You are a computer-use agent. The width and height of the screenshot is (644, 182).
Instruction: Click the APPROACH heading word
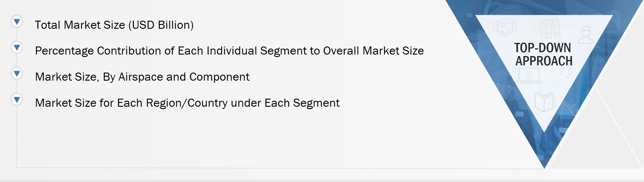544,61
